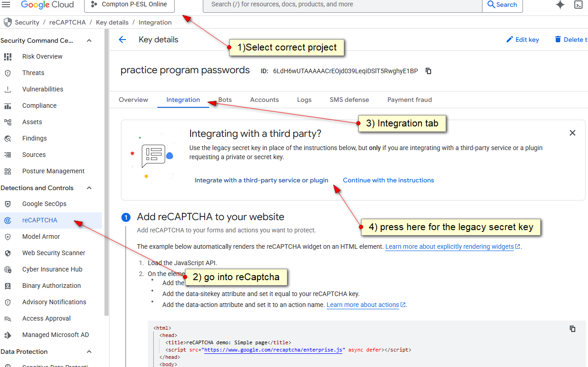
Task: Open the Compton P-ESL Online project picker
Action: click(129, 5)
